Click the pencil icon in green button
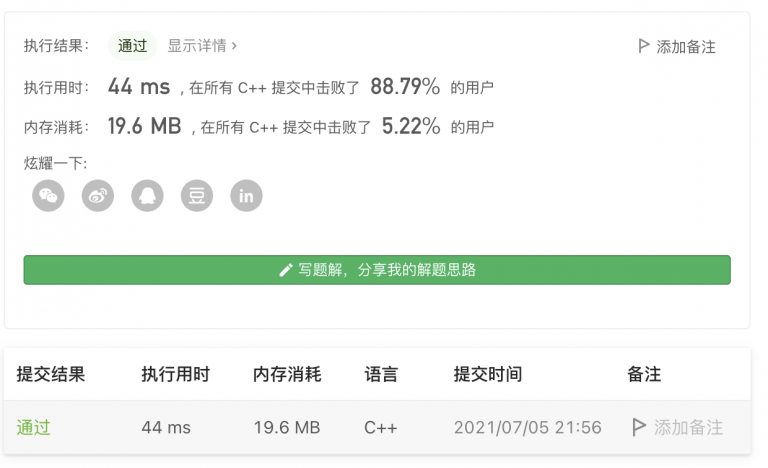The height and width of the screenshot is (468, 768). pos(286,270)
